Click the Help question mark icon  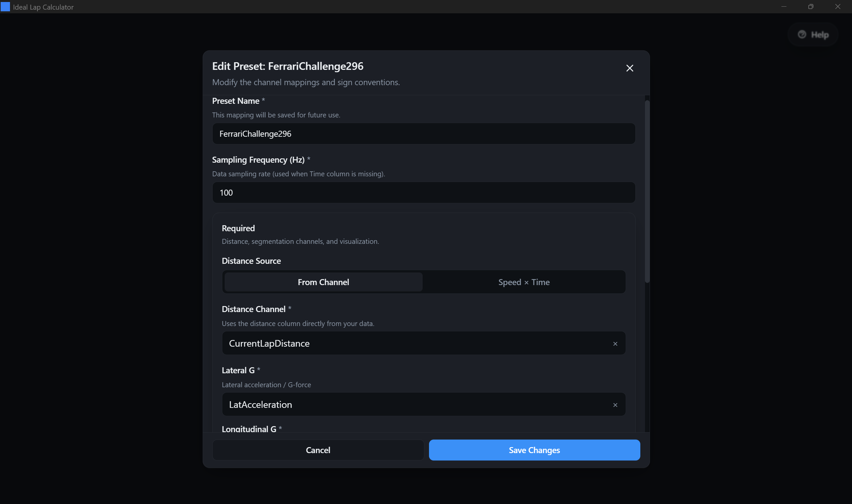tap(802, 34)
